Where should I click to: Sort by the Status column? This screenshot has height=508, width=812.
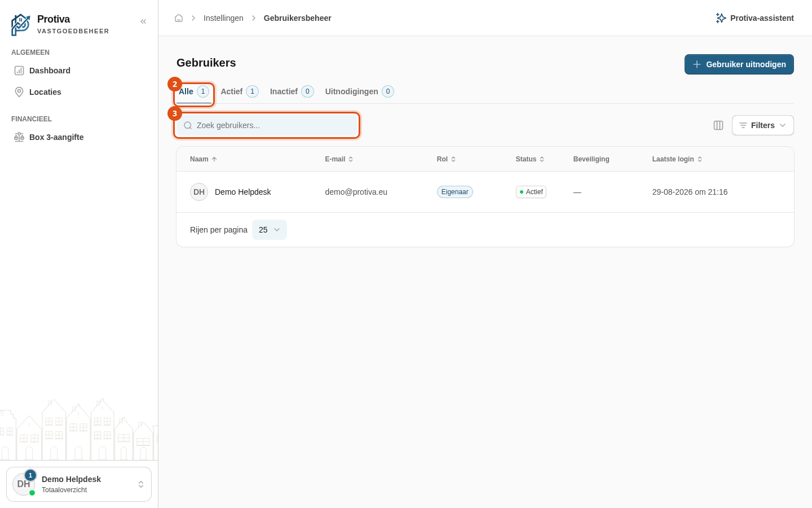tap(530, 159)
